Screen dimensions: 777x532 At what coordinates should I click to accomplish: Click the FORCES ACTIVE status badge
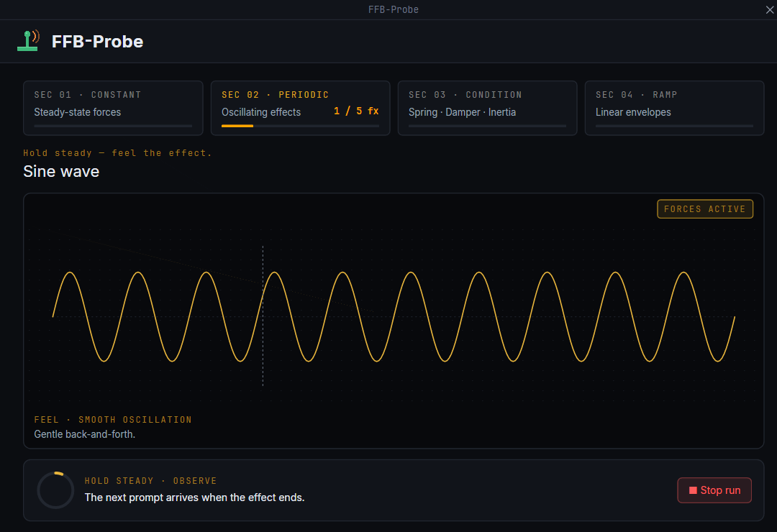tap(704, 209)
